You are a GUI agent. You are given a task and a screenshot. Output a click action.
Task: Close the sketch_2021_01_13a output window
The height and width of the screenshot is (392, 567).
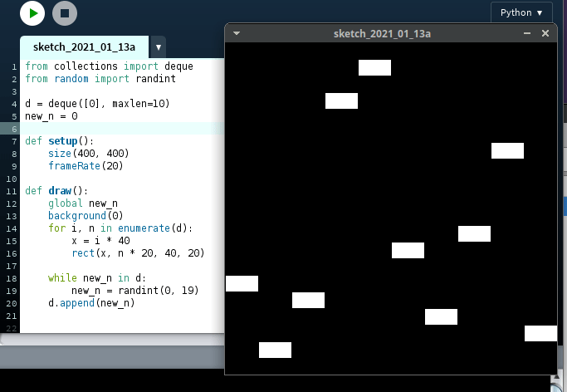point(545,33)
